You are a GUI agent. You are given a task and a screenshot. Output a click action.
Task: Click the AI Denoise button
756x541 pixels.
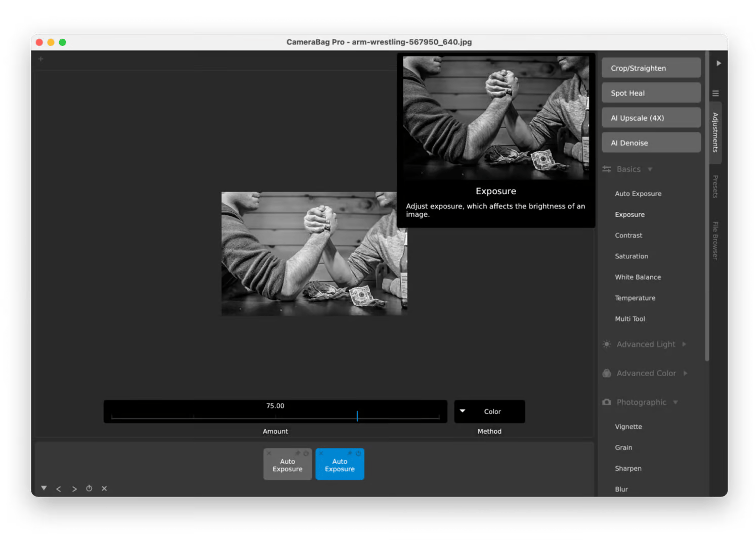click(651, 143)
